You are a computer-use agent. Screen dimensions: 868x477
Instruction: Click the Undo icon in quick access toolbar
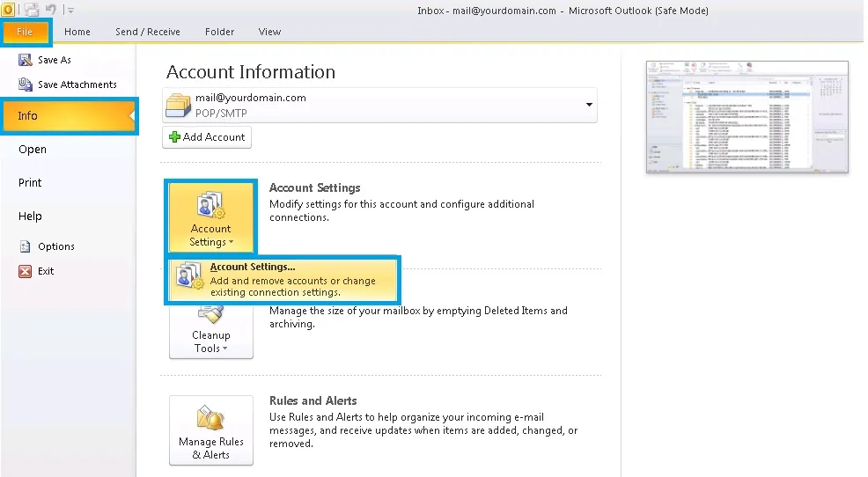coord(51,10)
